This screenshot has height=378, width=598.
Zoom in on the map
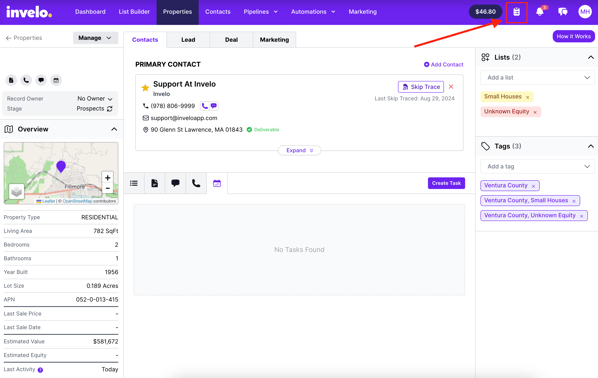pyautogui.click(x=108, y=178)
